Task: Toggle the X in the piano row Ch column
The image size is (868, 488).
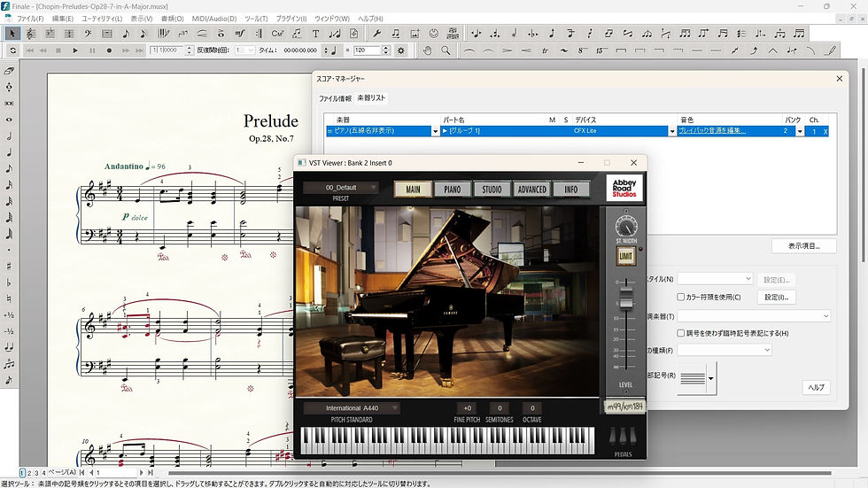Action: tap(825, 131)
